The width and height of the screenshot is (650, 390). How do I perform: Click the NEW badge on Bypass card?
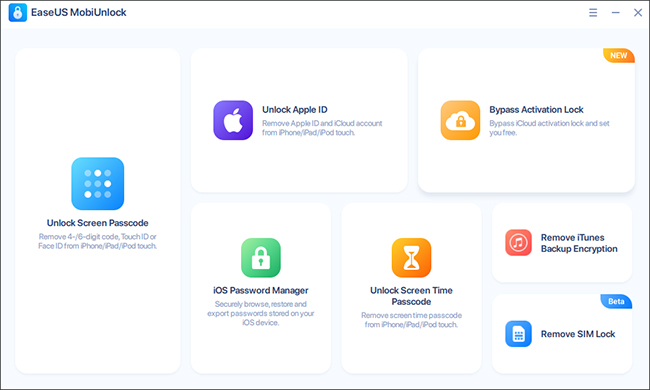(618, 56)
